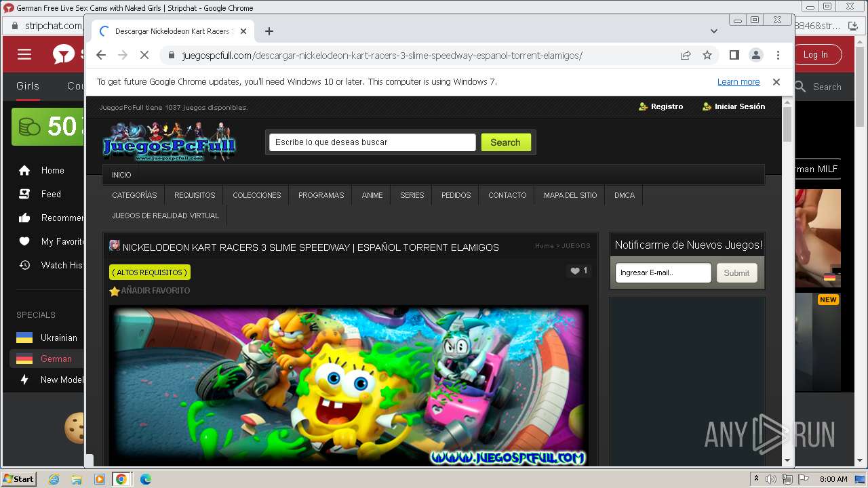868x488 pixels.
Task: Open the PEDIDOS menu item
Action: pos(456,195)
